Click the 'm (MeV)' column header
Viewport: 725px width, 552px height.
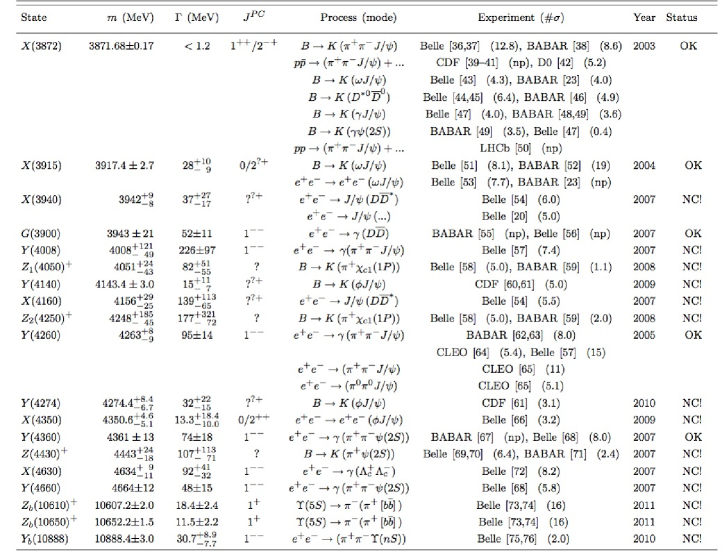(x=129, y=18)
